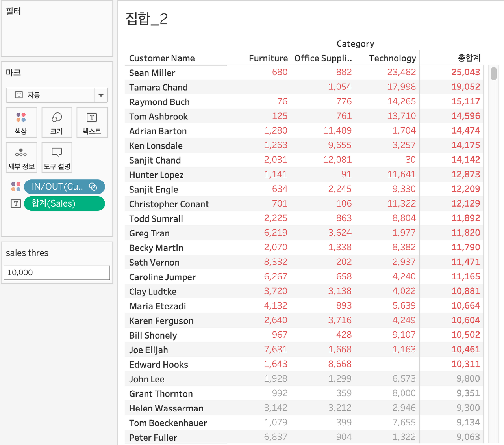Open the 텍스트 (Text) marks card
Viewport: 504px width, 445px height.
[92, 123]
